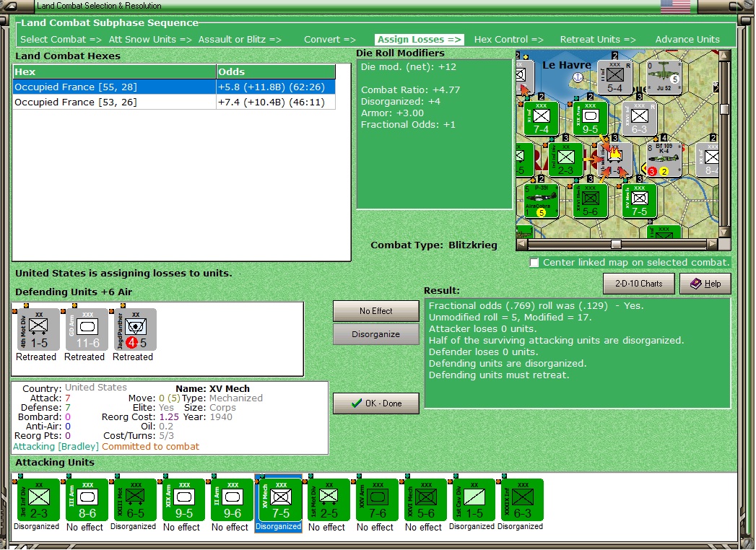The image size is (756, 550).
Task: Click the US flag icon in title bar
Action: (x=675, y=6)
